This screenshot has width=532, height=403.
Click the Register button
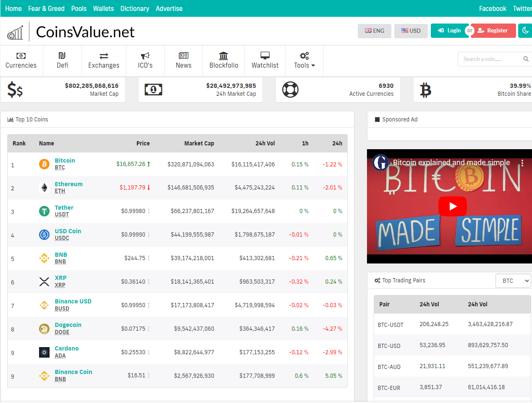pyautogui.click(x=493, y=31)
